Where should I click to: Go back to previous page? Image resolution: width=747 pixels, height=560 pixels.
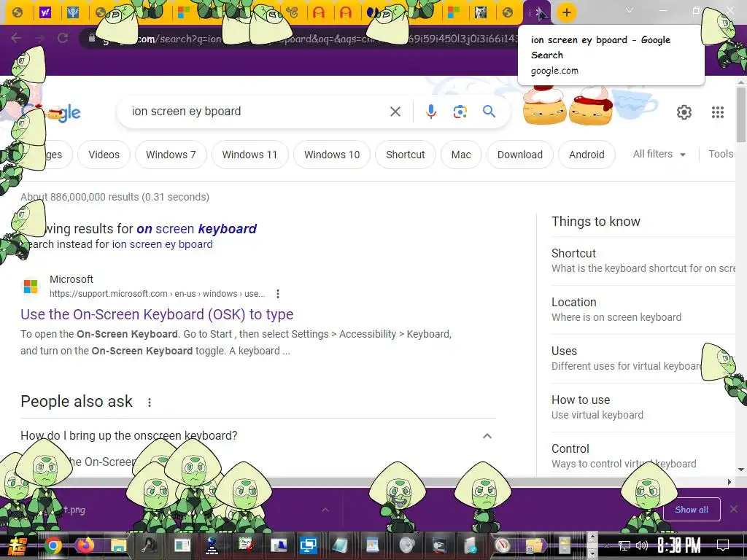pyautogui.click(x=16, y=38)
